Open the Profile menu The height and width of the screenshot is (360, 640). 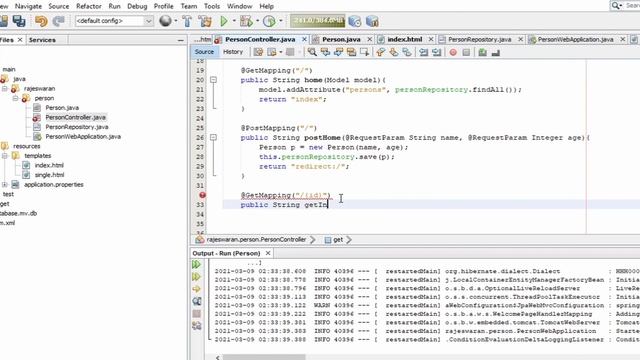(164, 6)
